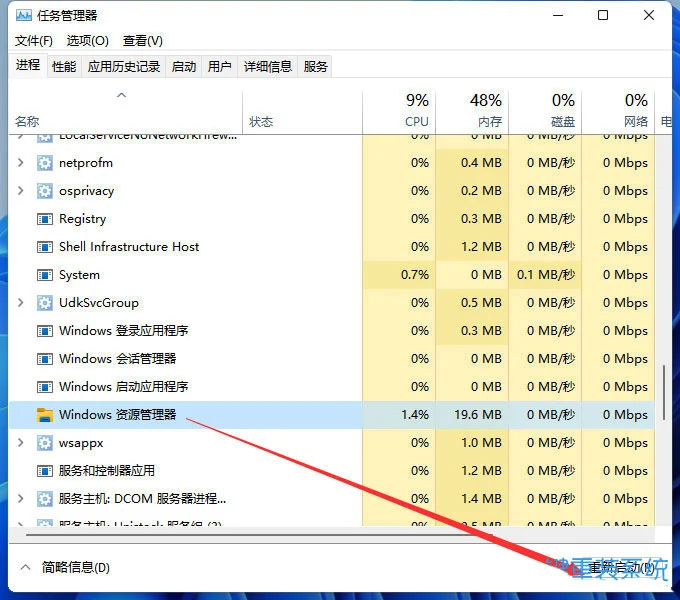Image resolution: width=680 pixels, height=600 pixels.
Task: Click the Windows 登录应用程序 icon
Action: [45, 331]
